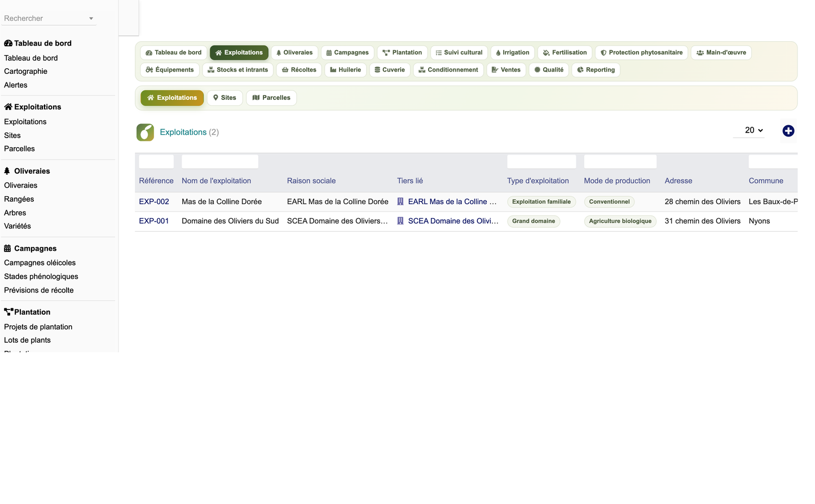Sort by Type d'exploitation column header

[x=538, y=181]
